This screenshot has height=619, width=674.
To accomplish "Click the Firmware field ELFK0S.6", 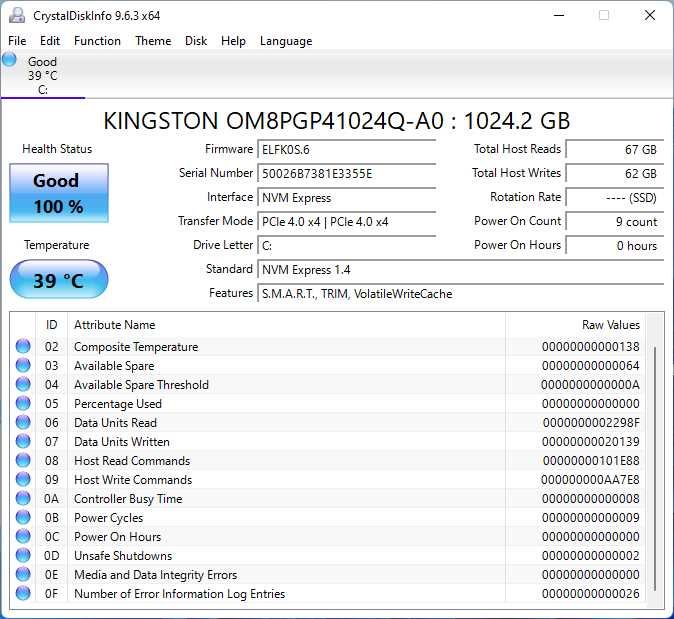I will point(346,150).
